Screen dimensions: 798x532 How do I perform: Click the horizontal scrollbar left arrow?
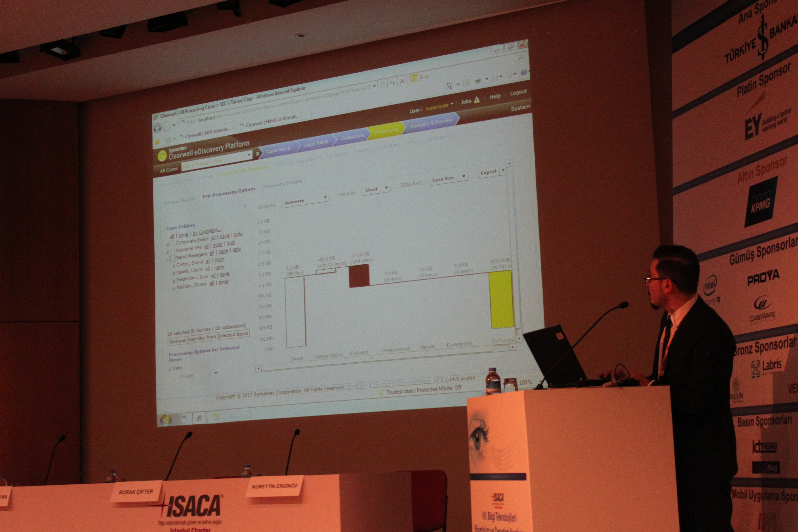click(258, 368)
